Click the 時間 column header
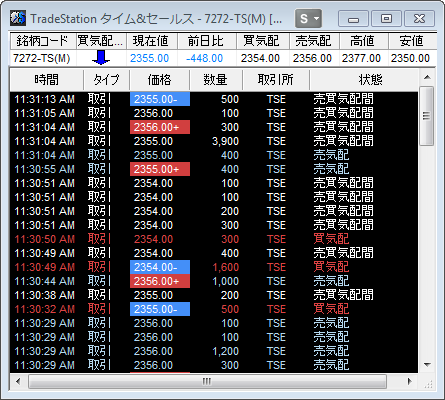 click(46, 80)
